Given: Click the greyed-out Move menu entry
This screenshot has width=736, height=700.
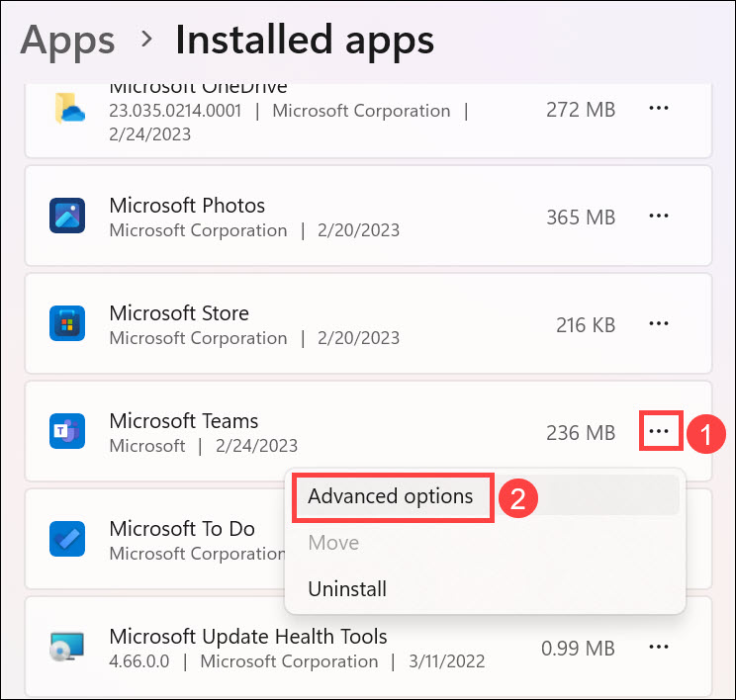Looking at the screenshot, I should tap(333, 543).
